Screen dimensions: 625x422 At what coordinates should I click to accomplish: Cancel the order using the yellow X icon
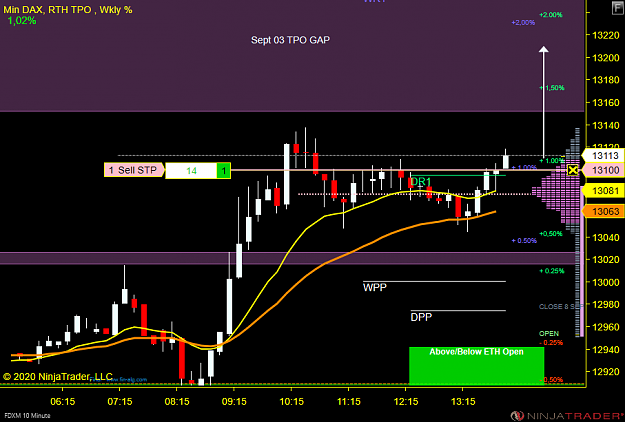pyautogui.click(x=573, y=170)
